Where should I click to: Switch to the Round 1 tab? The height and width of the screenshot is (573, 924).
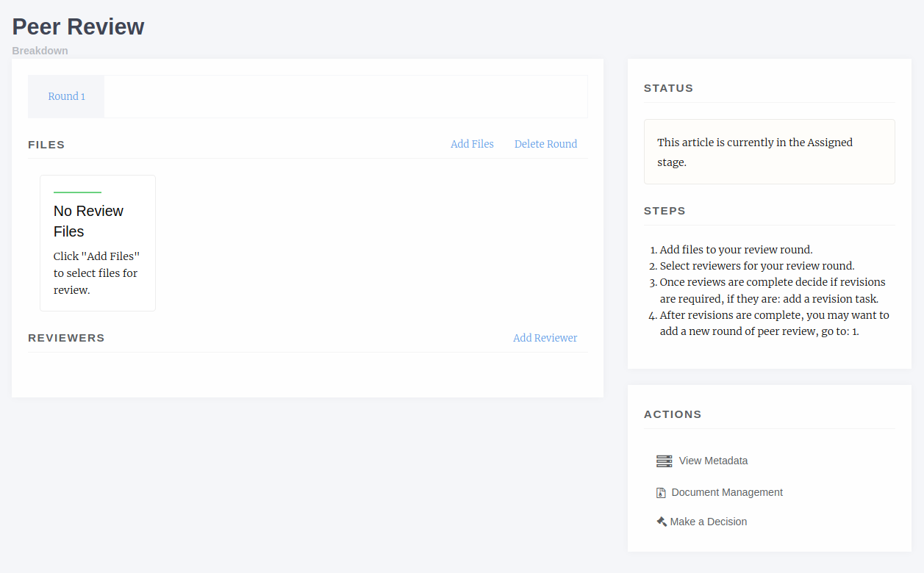click(x=66, y=96)
